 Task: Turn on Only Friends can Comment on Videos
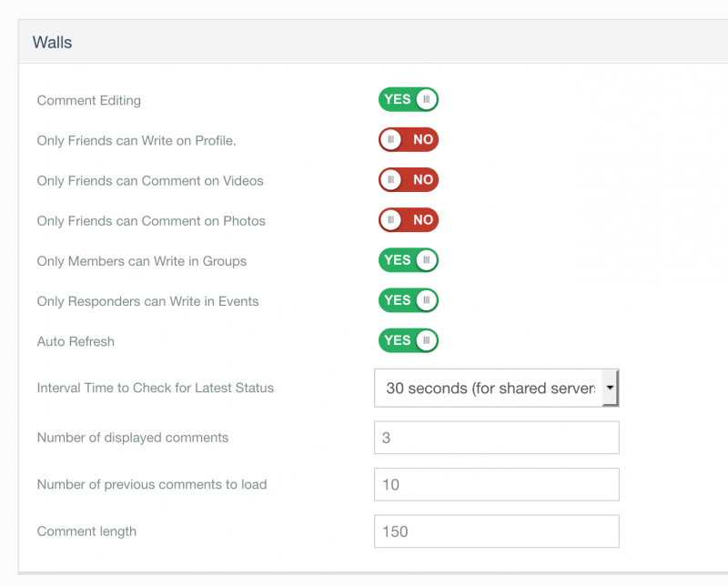409,180
